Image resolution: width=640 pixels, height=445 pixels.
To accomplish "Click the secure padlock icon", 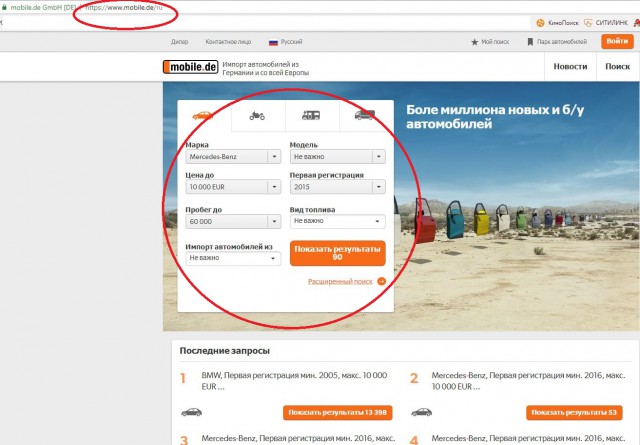I will click(4, 7).
